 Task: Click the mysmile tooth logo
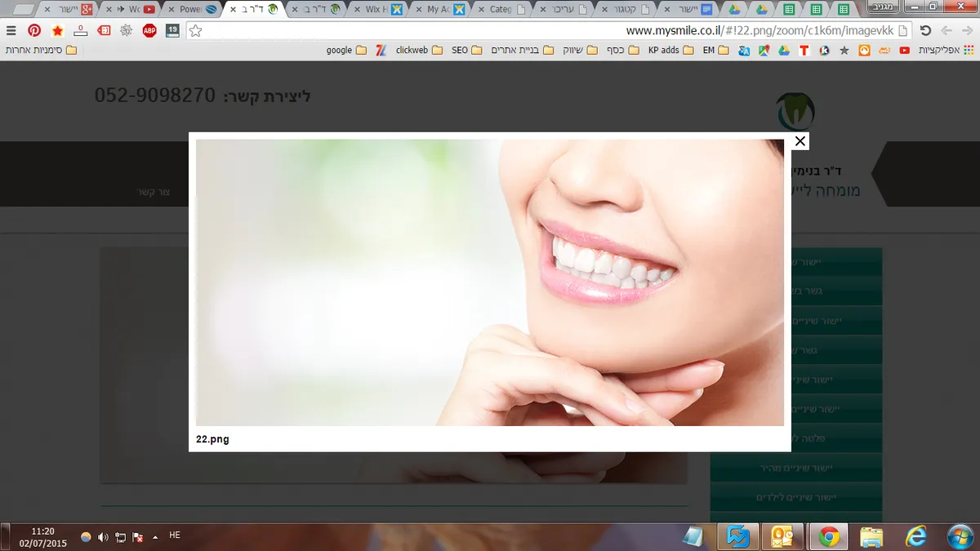(795, 112)
